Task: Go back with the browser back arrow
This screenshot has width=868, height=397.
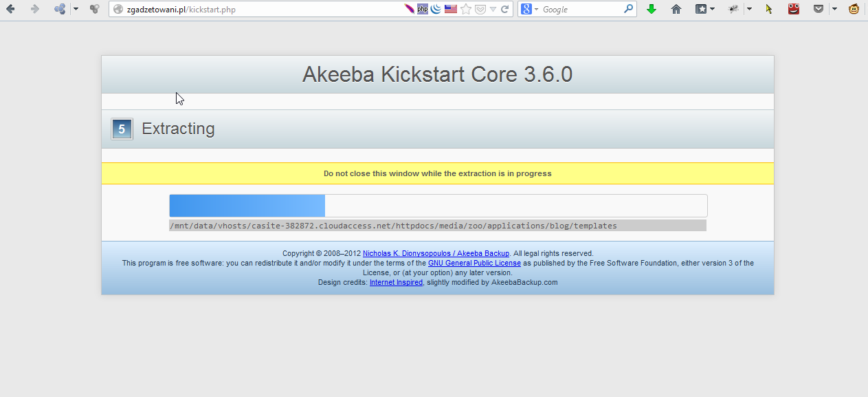Action: (x=10, y=9)
